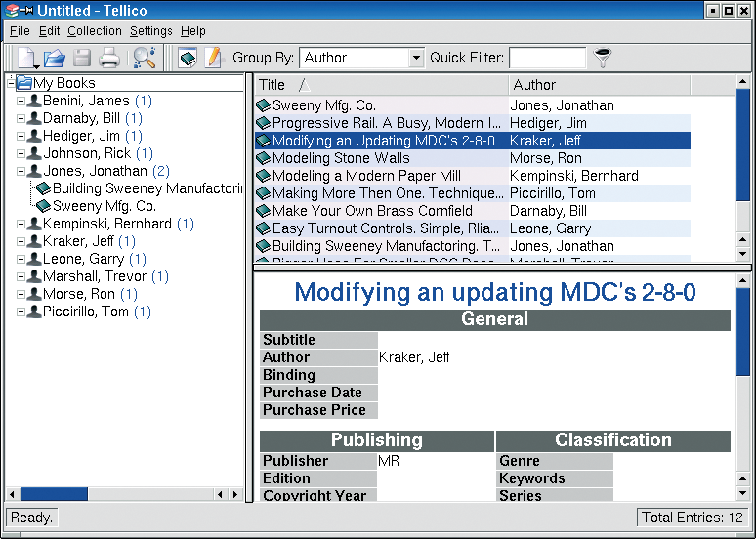
Task: Expand the Marshall, Trevor group
Action: [x=21, y=276]
